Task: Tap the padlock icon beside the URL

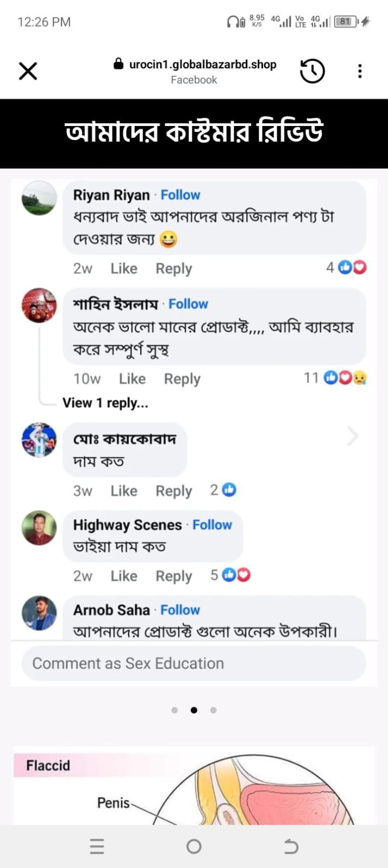Action: [118, 64]
